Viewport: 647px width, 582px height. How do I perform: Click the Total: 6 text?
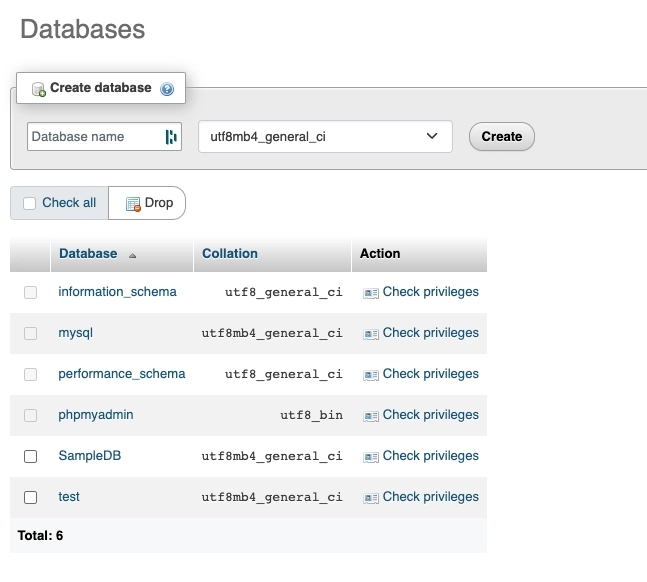click(40, 535)
